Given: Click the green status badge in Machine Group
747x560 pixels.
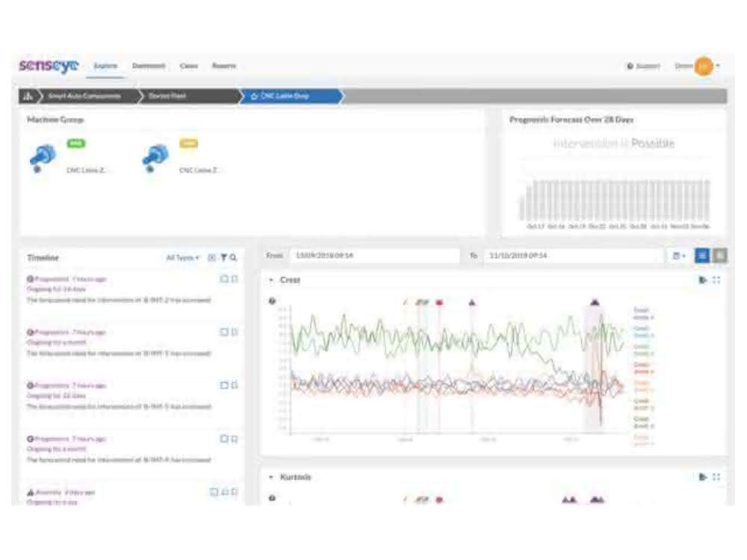Looking at the screenshot, I should pos(76,143).
